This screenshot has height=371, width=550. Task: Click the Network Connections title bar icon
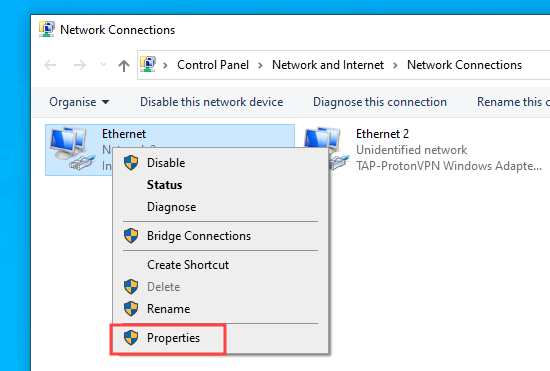(47, 29)
